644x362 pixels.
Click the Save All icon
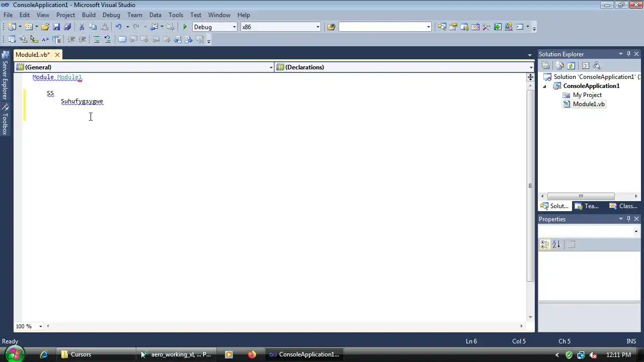67,27
